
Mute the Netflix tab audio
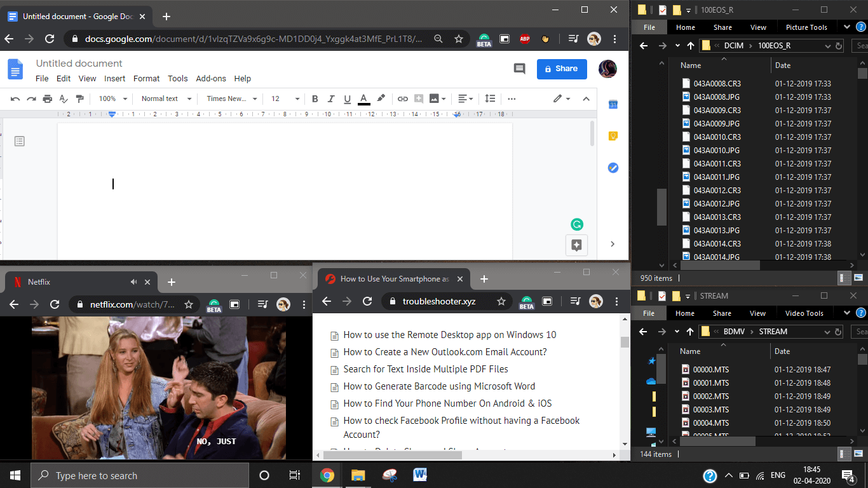[134, 281]
